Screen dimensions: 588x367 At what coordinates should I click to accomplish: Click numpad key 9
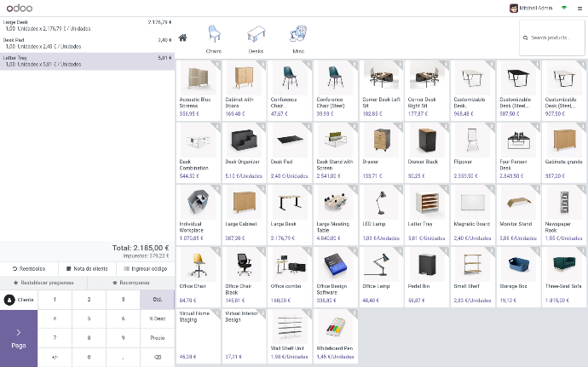[x=123, y=338]
